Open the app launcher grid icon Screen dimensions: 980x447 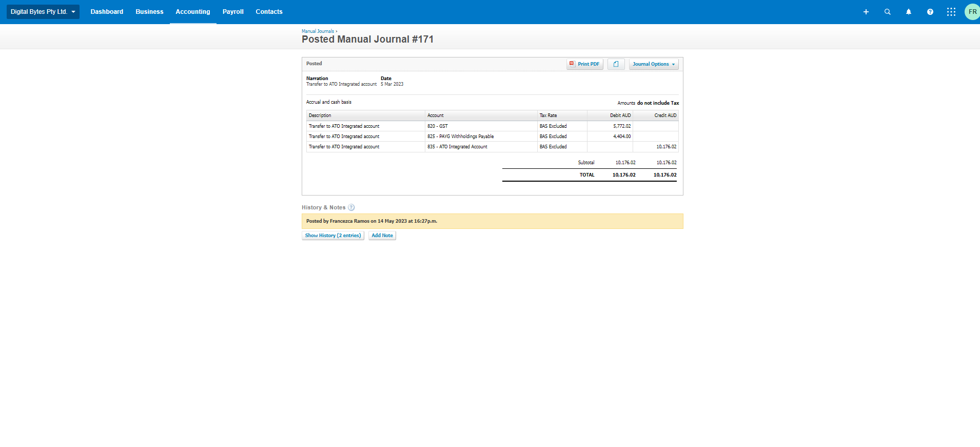[951, 12]
